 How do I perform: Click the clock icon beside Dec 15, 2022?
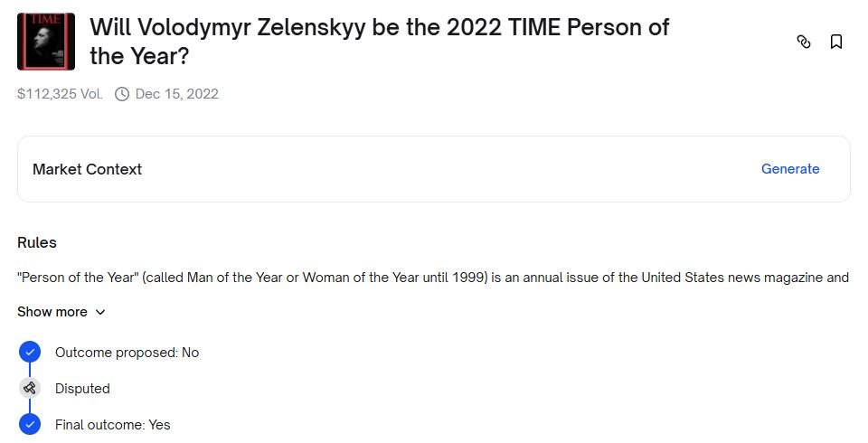tap(122, 94)
